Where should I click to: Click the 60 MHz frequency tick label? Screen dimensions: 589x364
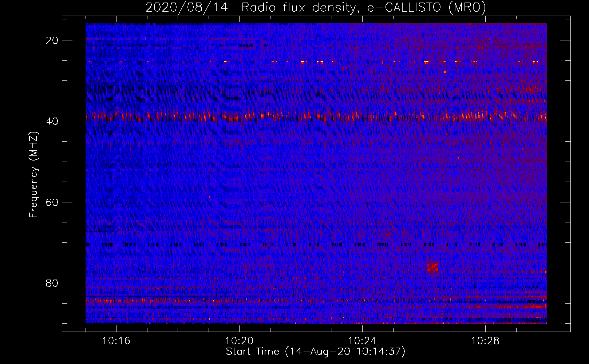click(x=52, y=202)
